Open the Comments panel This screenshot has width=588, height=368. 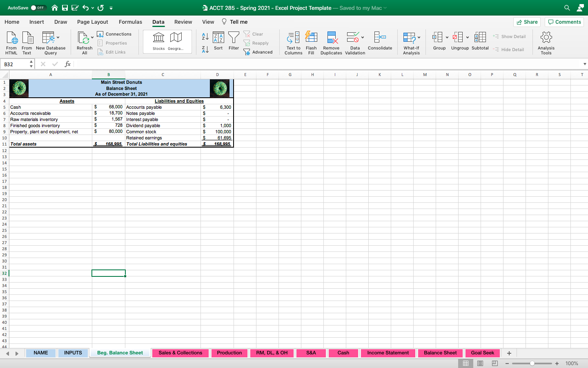(564, 22)
